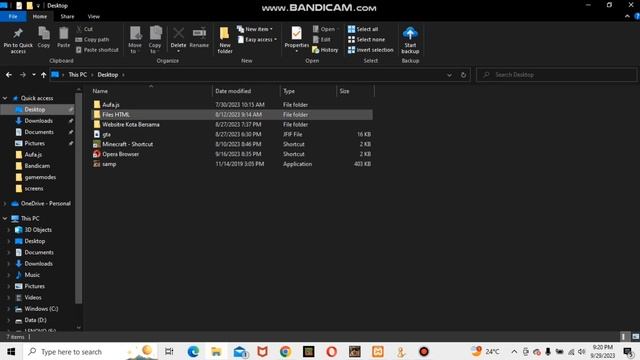Image resolution: width=640 pixels, height=360 pixels.
Task: Select the Files HTML folder
Action: [x=231, y=115]
